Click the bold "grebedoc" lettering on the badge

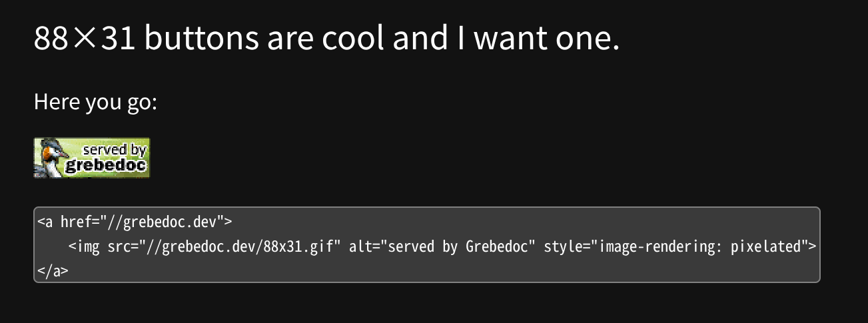[x=105, y=165]
